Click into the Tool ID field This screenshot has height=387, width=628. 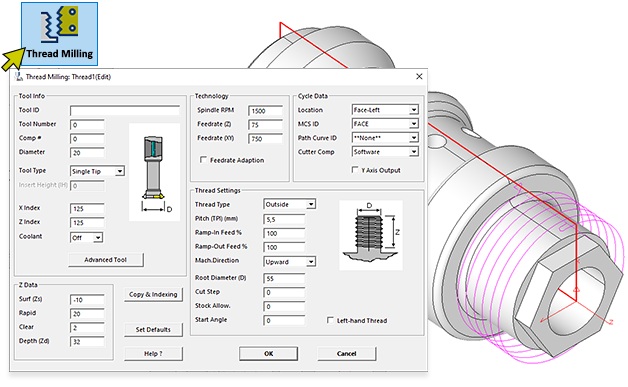pos(125,111)
